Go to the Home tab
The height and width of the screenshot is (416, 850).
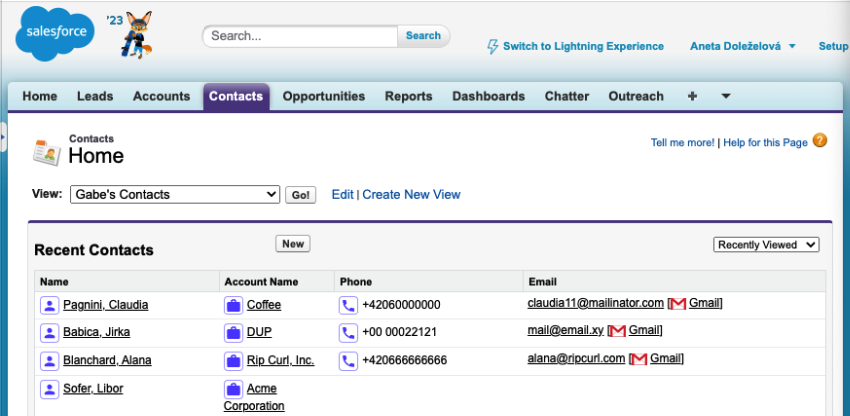click(x=40, y=97)
